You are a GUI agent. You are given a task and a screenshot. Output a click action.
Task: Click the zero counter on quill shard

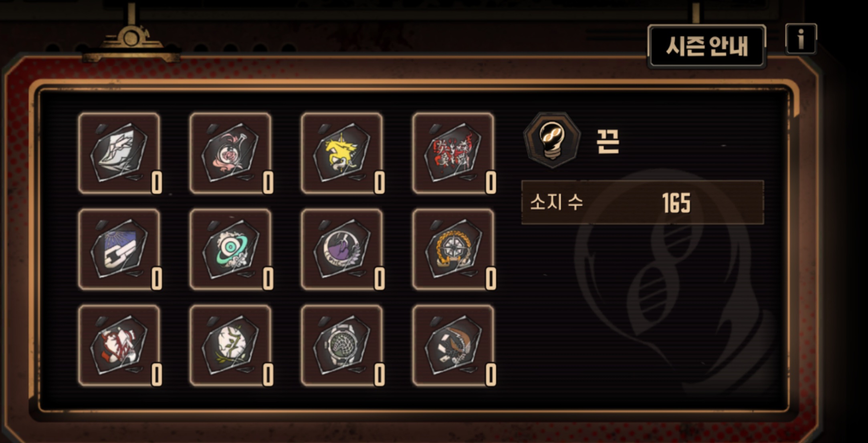[x=491, y=375]
